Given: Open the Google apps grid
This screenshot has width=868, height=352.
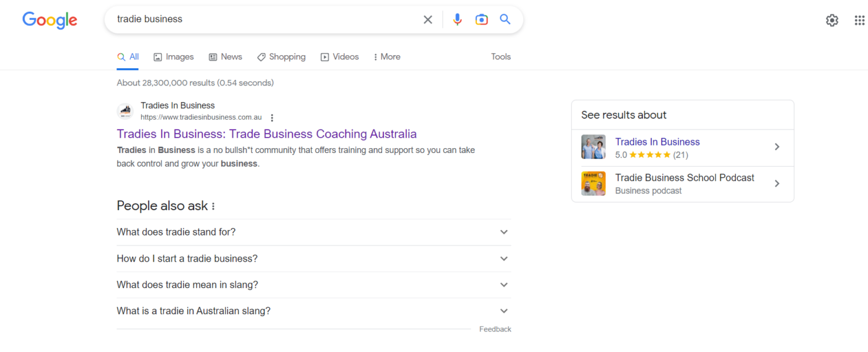Looking at the screenshot, I should click(859, 20).
